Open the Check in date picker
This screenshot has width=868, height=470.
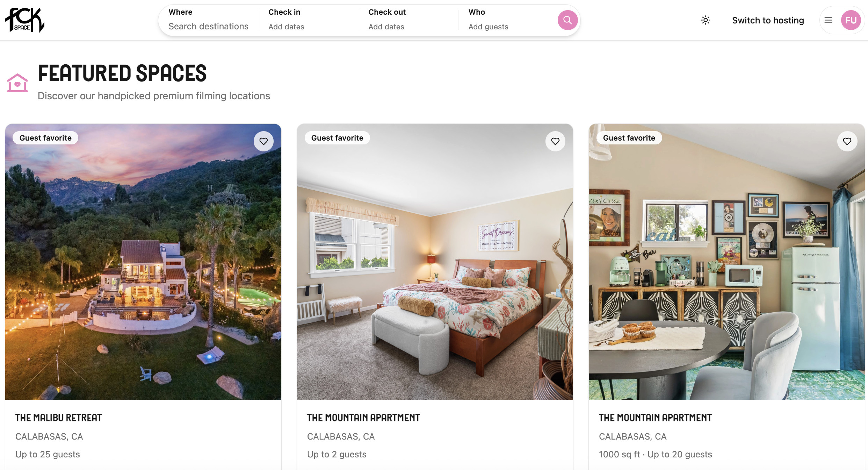pyautogui.click(x=308, y=20)
